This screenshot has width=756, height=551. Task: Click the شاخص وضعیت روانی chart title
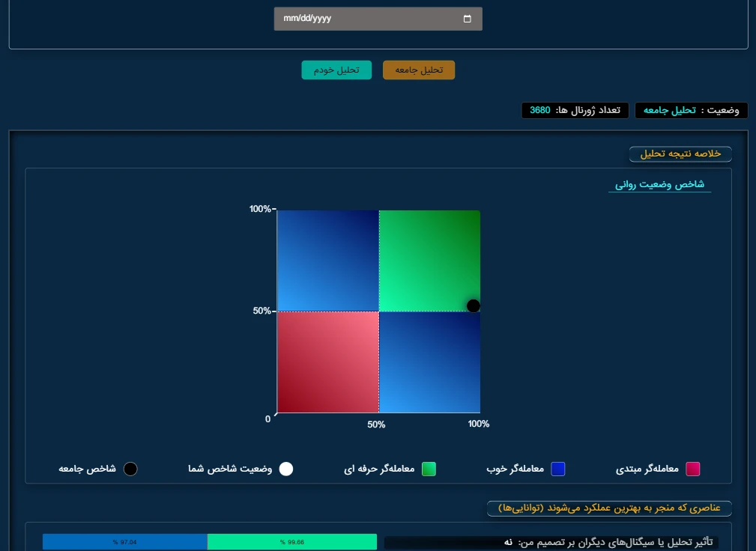(x=659, y=184)
